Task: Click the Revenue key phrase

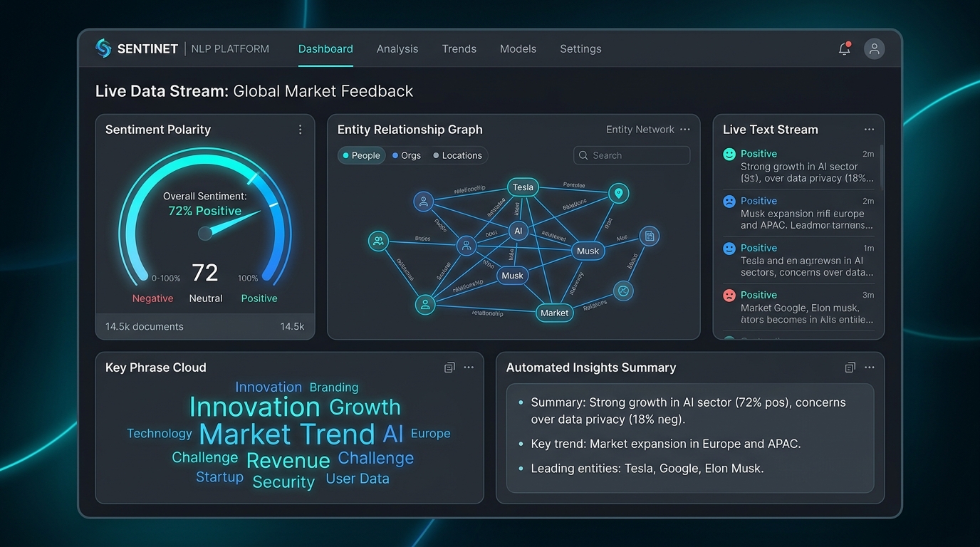Action: pyautogui.click(x=288, y=460)
